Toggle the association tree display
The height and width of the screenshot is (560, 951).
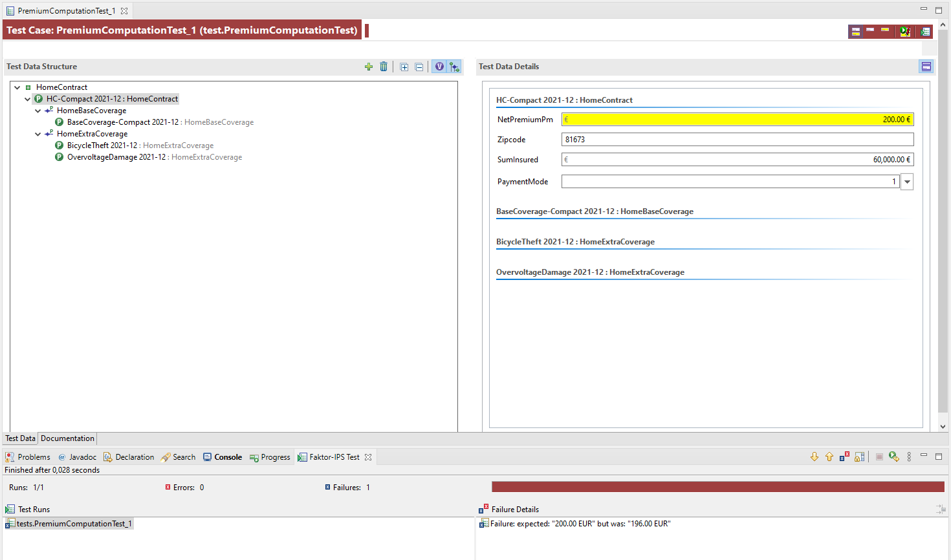(454, 66)
